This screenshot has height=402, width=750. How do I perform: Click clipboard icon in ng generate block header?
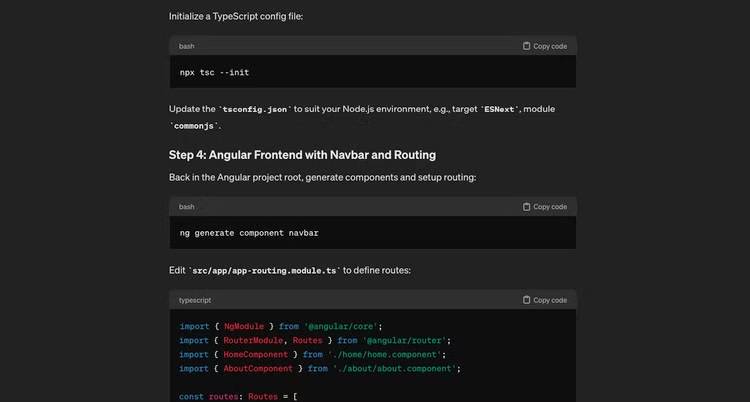527,207
